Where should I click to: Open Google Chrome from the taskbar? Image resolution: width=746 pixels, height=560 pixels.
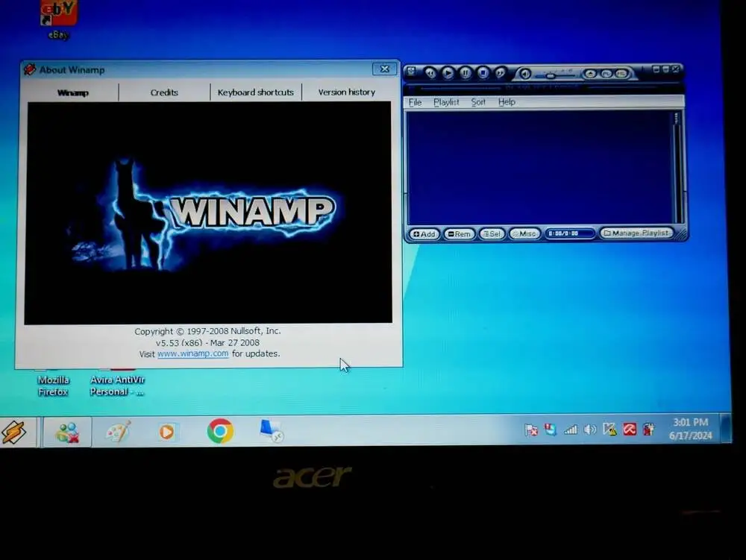click(220, 431)
